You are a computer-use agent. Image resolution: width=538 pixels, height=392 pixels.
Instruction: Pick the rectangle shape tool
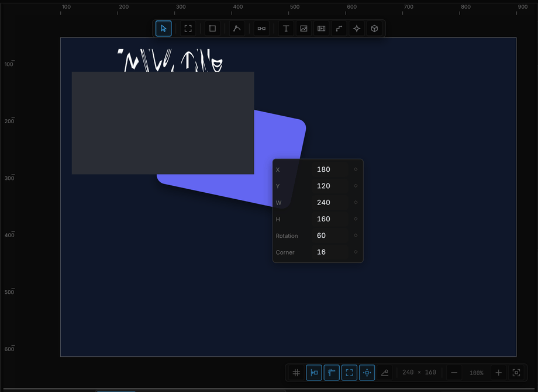click(212, 29)
